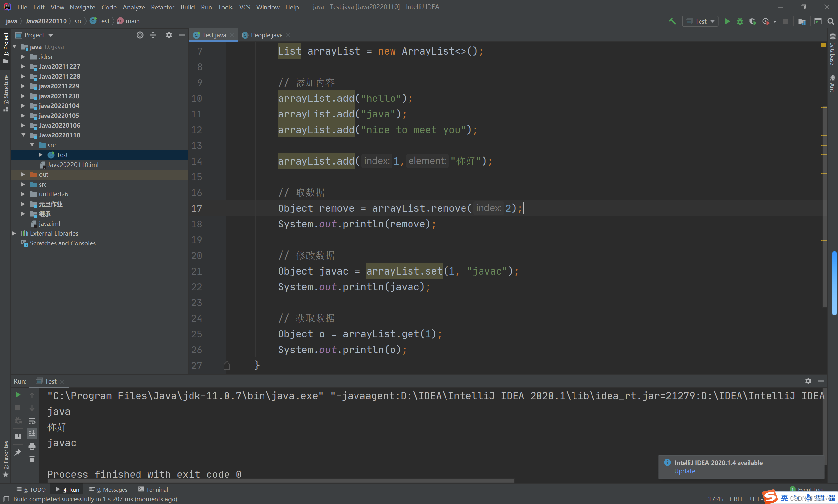Toggle the 1: Project side tab
This screenshot has width=838, height=504.
point(6,48)
